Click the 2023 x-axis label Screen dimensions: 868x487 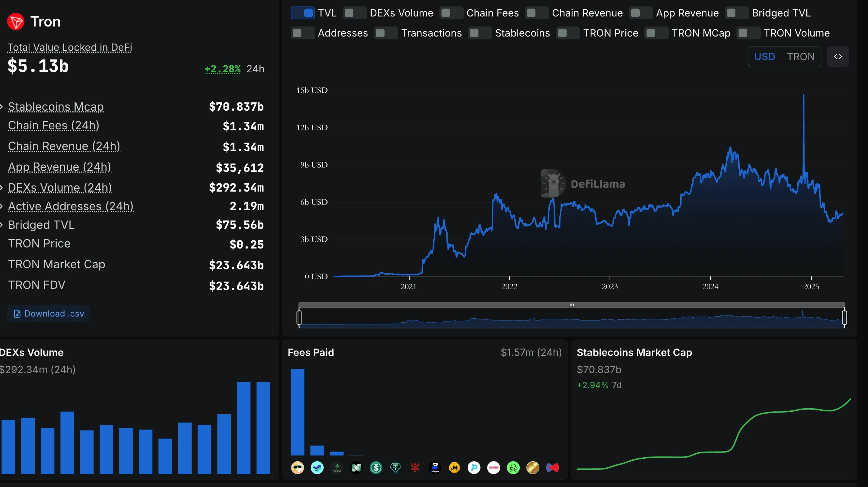coord(610,286)
